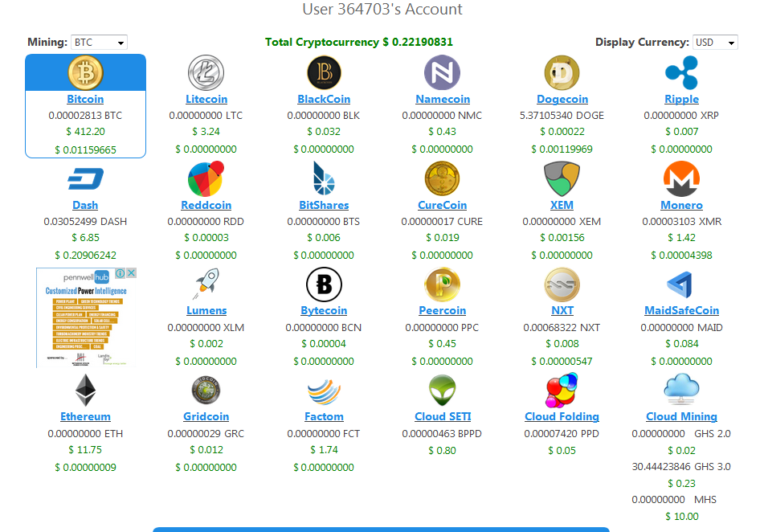Visit the Cloud Mining link
760x532 pixels.
[x=681, y=416]
